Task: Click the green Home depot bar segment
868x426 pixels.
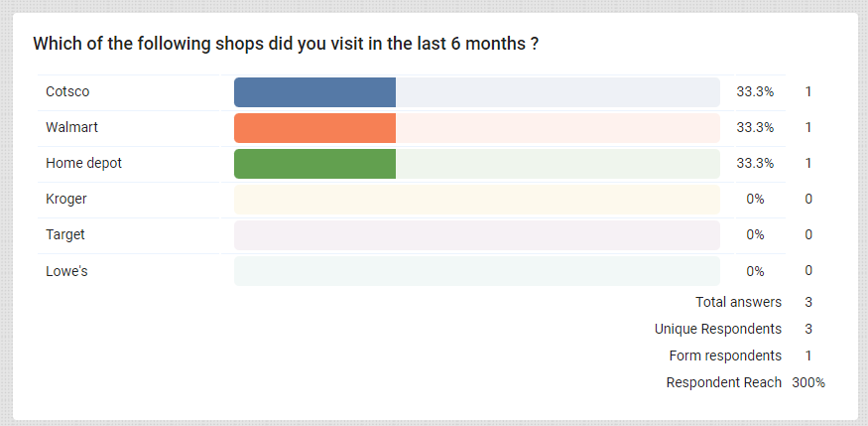Action: click(x=314, y=163)
